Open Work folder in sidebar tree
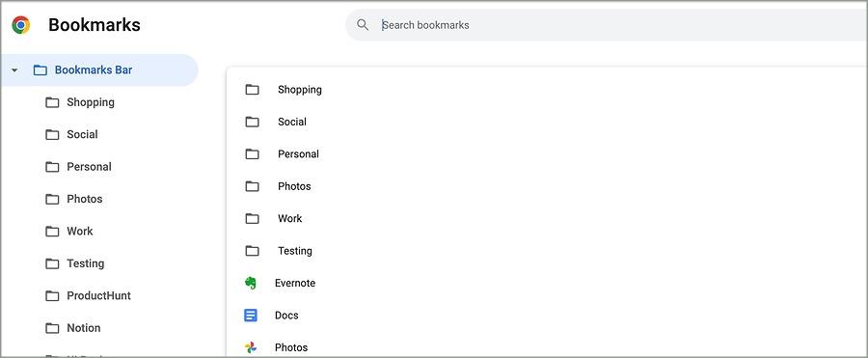Viewport: 868px width, 358px height. tap(80, 231)
